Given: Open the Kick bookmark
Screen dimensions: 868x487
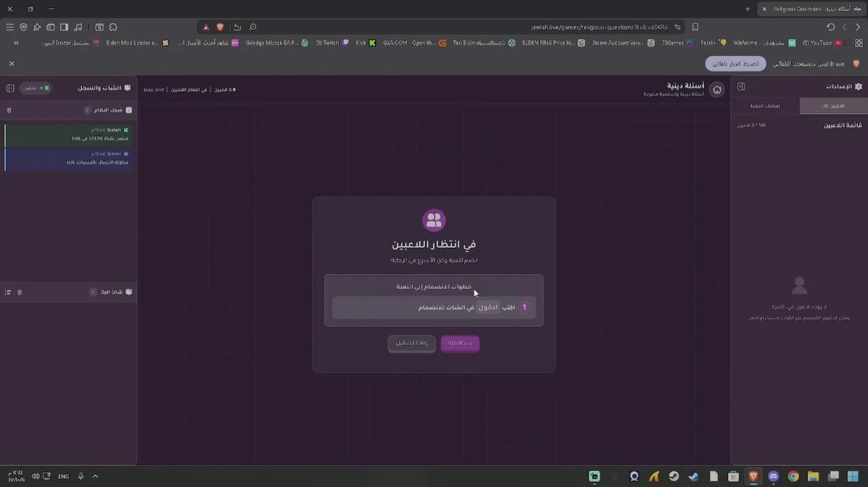Looking at the screenshot, I should point(365,43).
